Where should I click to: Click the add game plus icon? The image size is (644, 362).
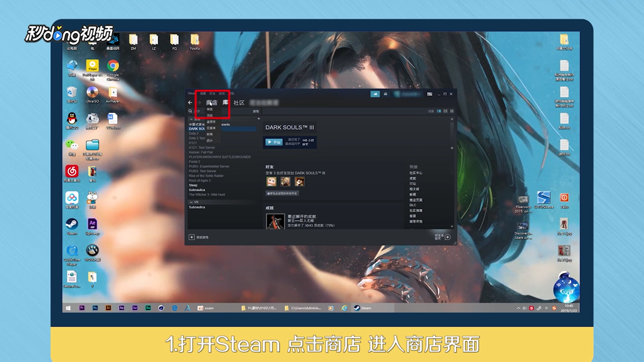192,237
